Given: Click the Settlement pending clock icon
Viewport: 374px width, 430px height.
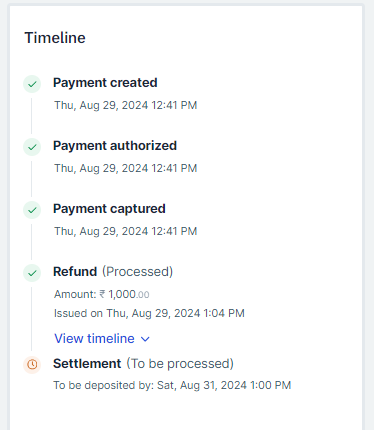Looking at the screenshot, I should pyautogui.click(x=32, y=364).
